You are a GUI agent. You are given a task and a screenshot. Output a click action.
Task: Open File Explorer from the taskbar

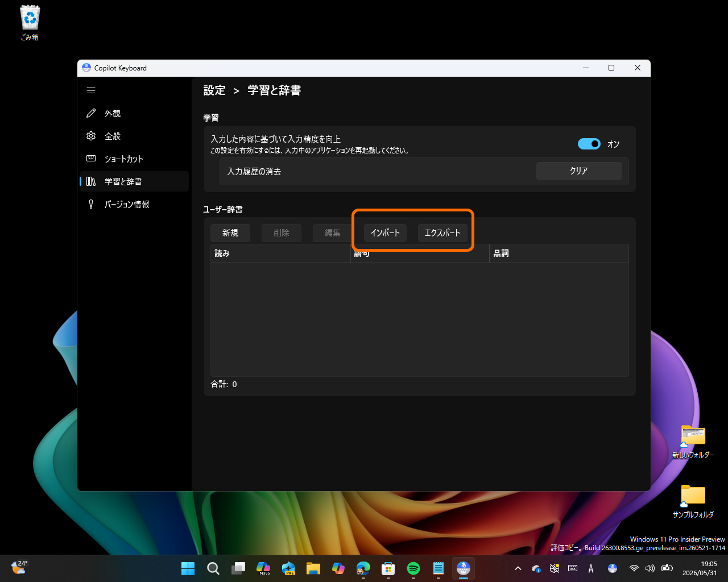[x=313, y=568]
